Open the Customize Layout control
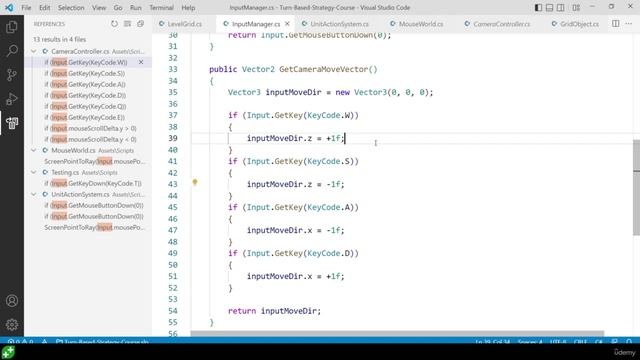640x360 pixels. tap(576, 7)
